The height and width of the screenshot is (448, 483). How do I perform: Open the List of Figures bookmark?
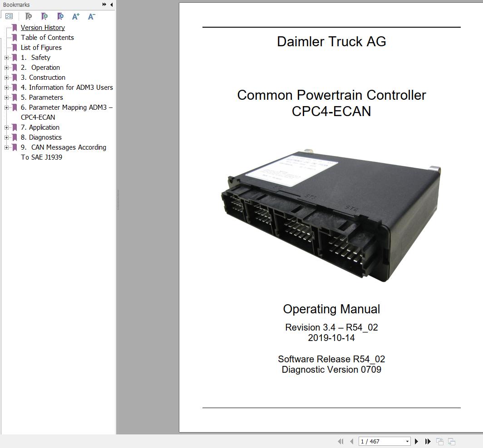coord(41,48)
